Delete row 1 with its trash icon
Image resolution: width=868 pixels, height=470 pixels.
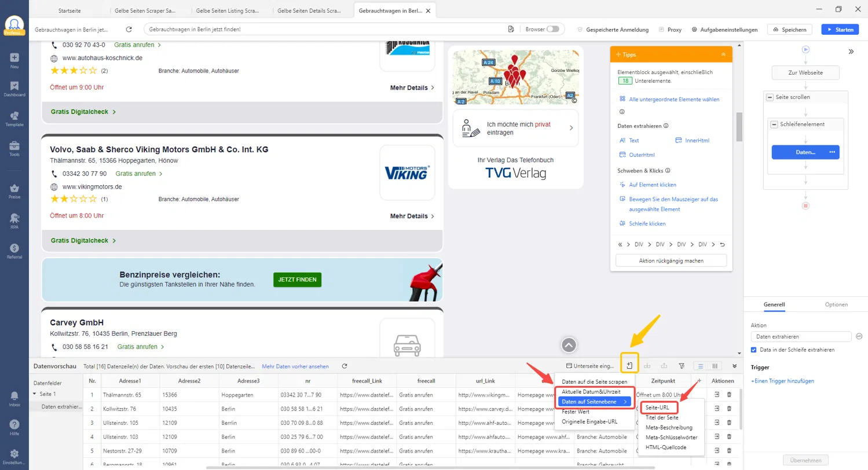(x=729, y=395)
